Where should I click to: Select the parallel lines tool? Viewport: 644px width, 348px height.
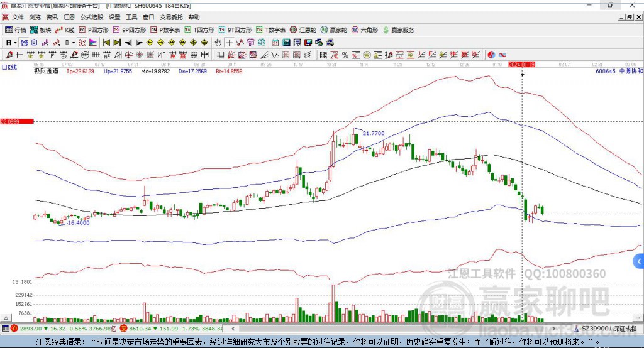coord(307,55)
